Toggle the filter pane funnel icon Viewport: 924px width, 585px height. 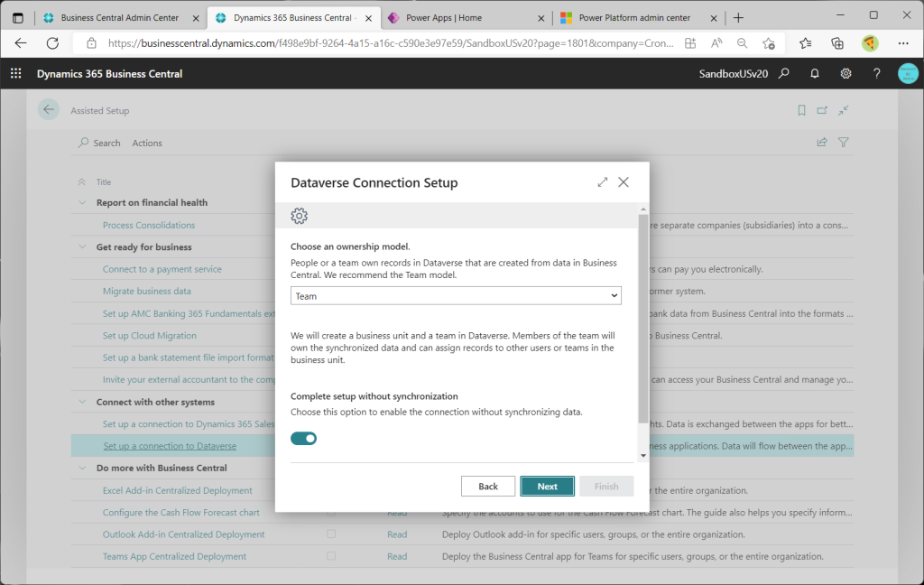click(x=844, y=142)
